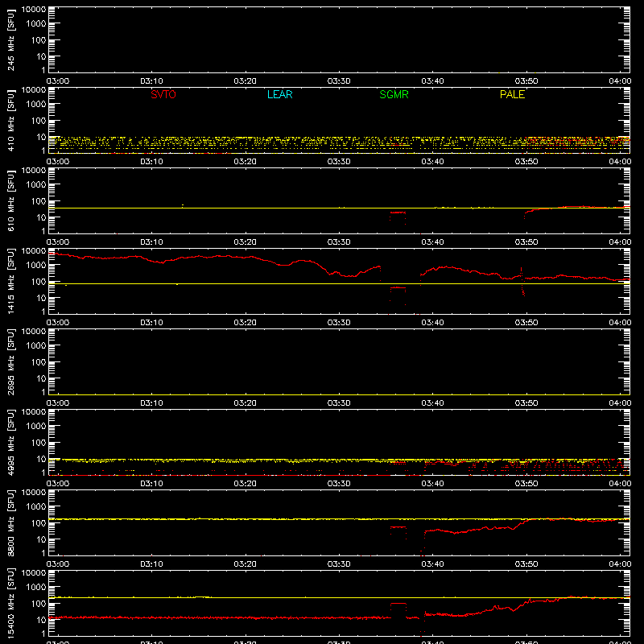Click the 100 value on the 610 MHz axis
Viewport: 644px width, 644px height.
click(x=39, y=201)
